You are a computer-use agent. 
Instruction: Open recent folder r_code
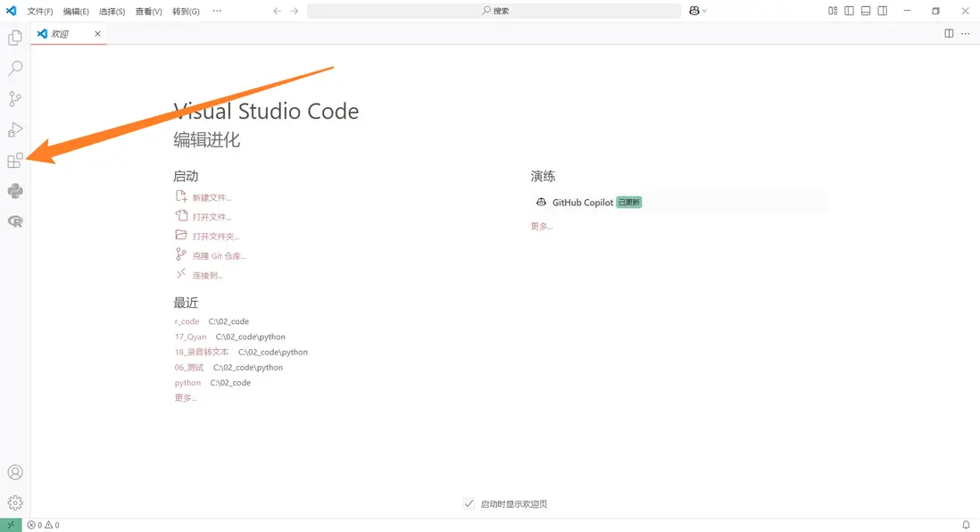187,321
